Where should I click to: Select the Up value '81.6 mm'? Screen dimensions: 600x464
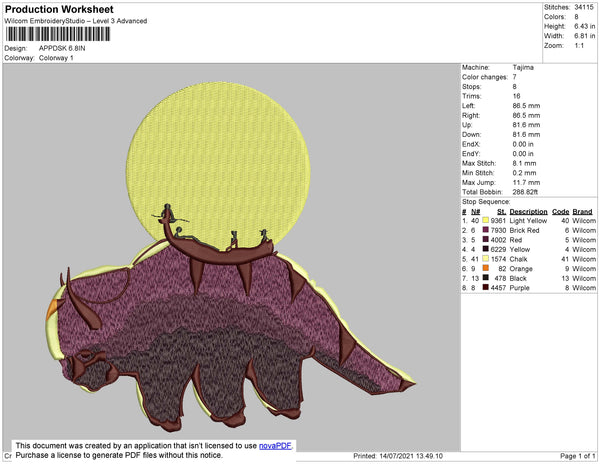(526, 125)
